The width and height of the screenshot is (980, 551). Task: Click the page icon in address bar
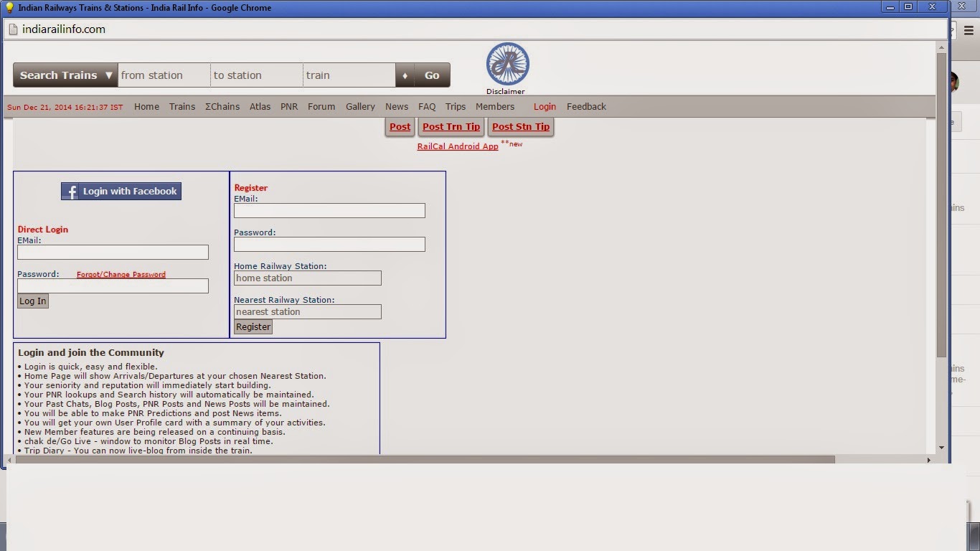coord(13,29)
